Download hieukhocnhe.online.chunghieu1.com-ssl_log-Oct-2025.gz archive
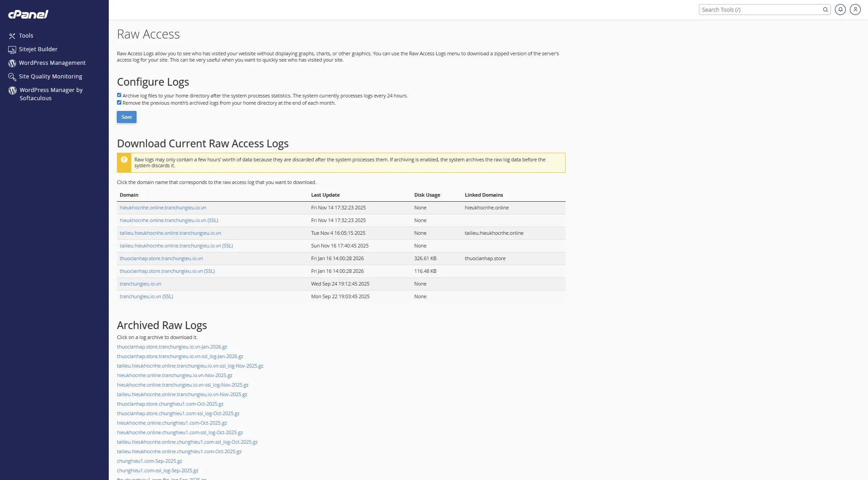Viewport: 868px width, 480px height. point(180,432)
